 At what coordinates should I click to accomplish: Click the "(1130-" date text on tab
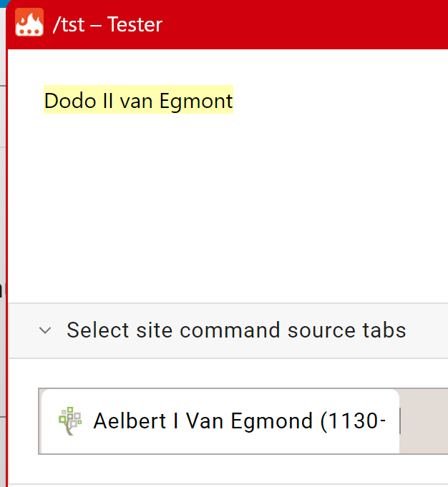354,421
